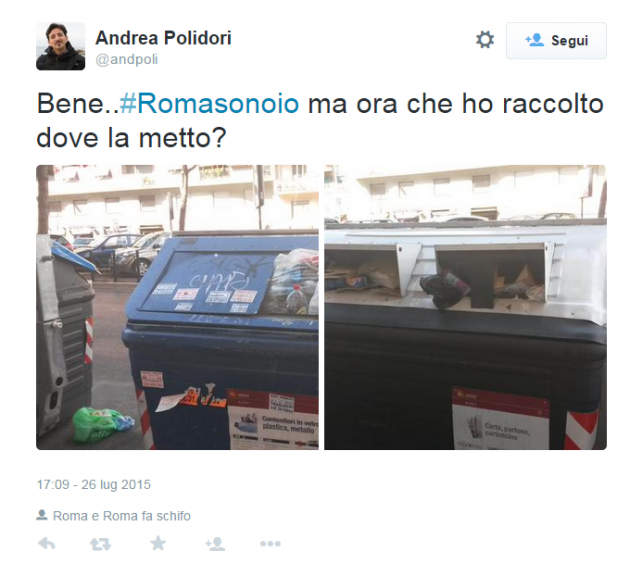Click the plus-person icon inside Segui button
This screenshot has width=630, height=576.
534,40
